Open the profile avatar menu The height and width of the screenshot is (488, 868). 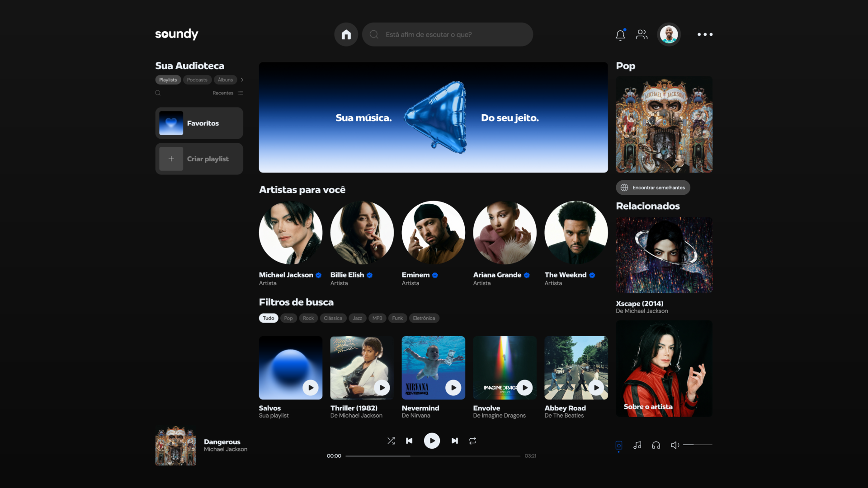669,34
